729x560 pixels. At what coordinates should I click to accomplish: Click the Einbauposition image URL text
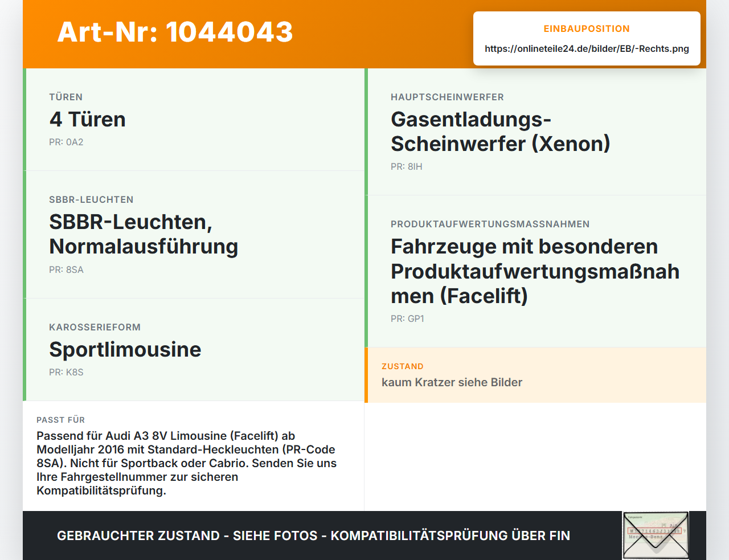(587, 49)
